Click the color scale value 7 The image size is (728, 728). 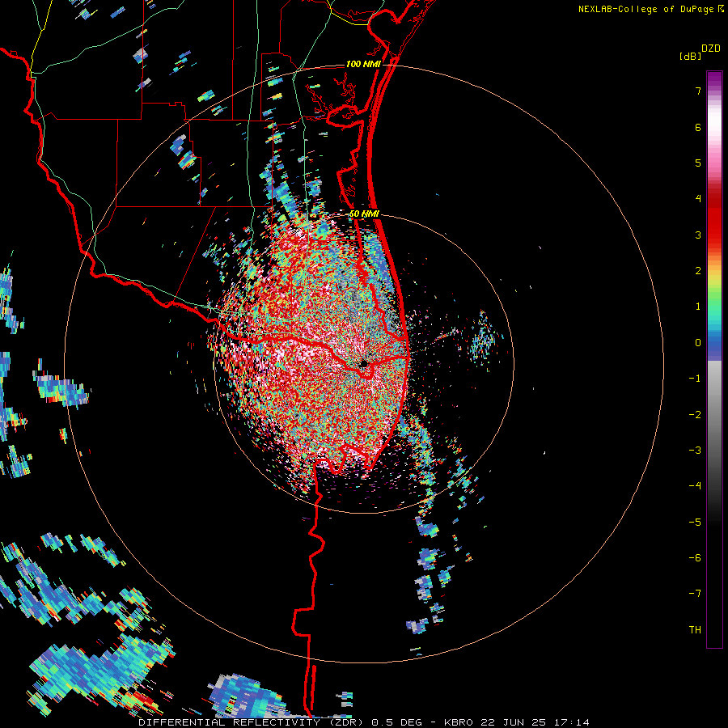(698, 91)
